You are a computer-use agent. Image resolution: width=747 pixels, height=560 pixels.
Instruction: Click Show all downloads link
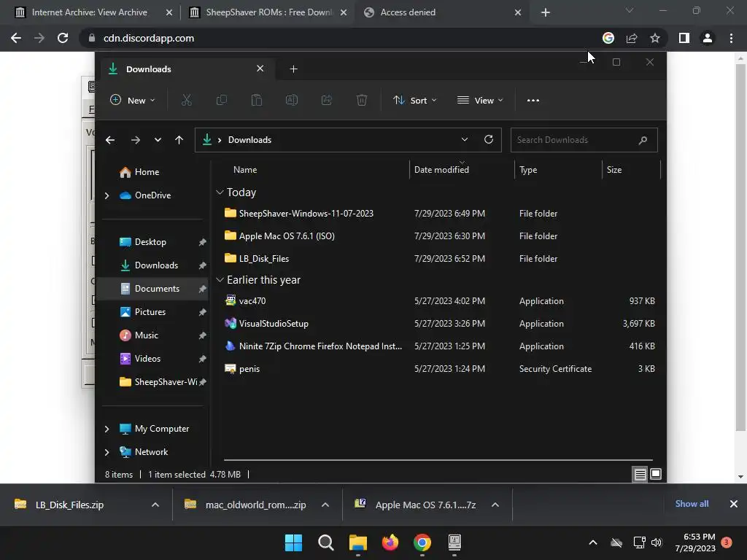(x=692, y=504)
